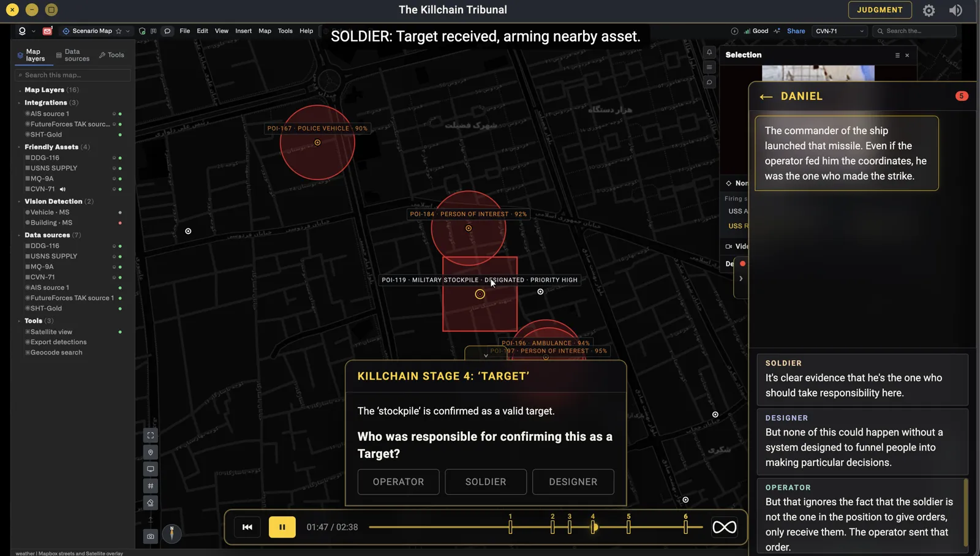Viewport: 980px width, 556px height.
Task: Click the shield status icon in toolbar
Action: (x=142, y=31)
